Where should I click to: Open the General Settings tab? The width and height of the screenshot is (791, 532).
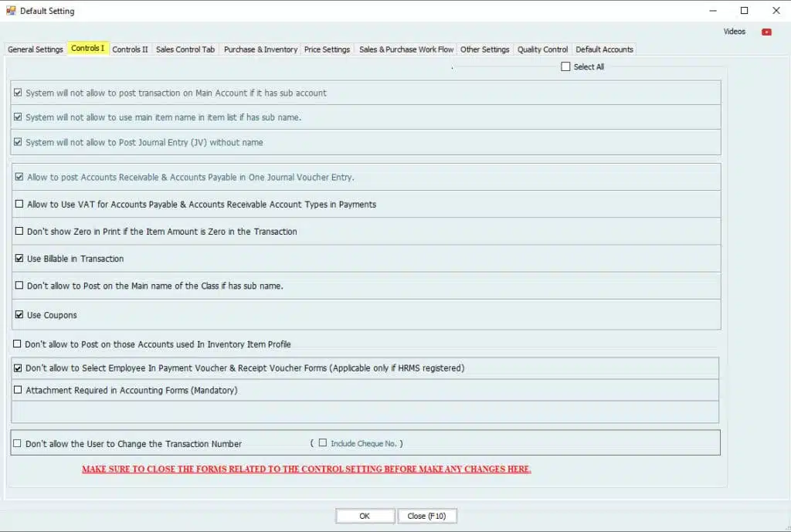(36, 49)
